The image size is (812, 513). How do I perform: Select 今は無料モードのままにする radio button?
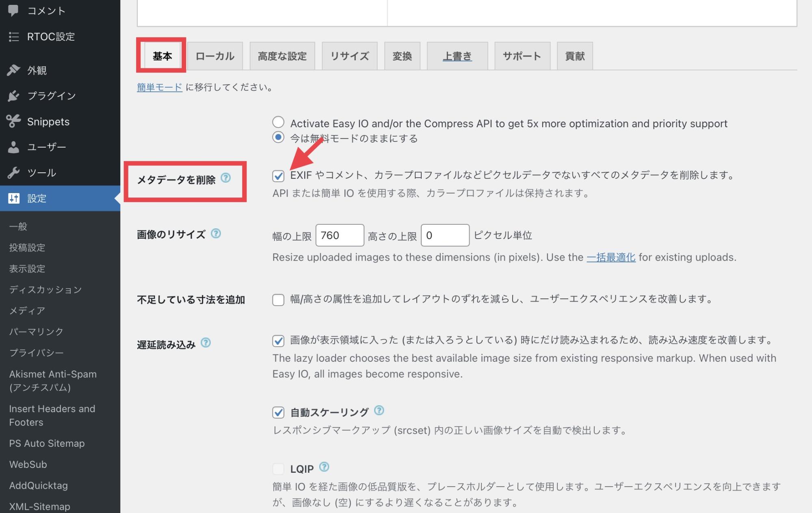tap(278, 137)
